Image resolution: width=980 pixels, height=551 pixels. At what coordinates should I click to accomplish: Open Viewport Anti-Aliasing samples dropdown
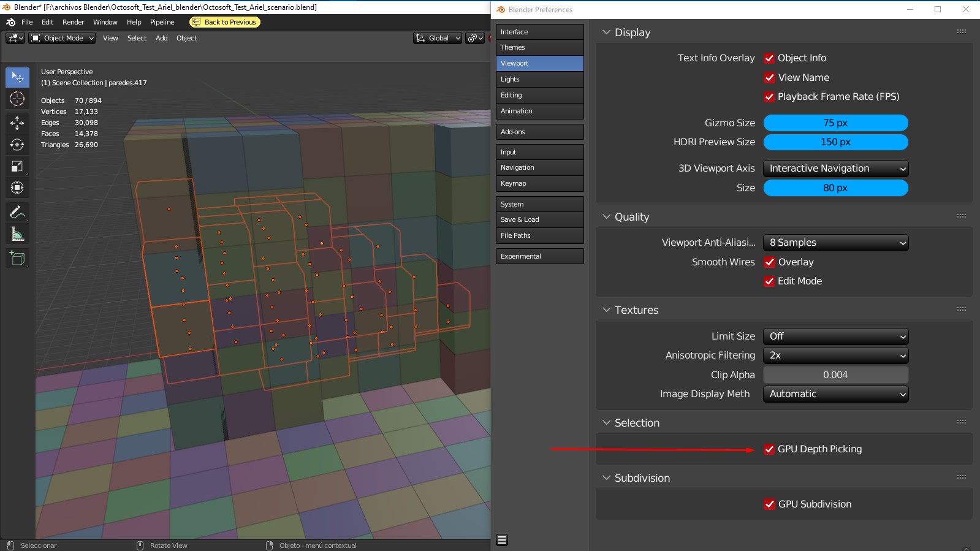pos(835,243)
